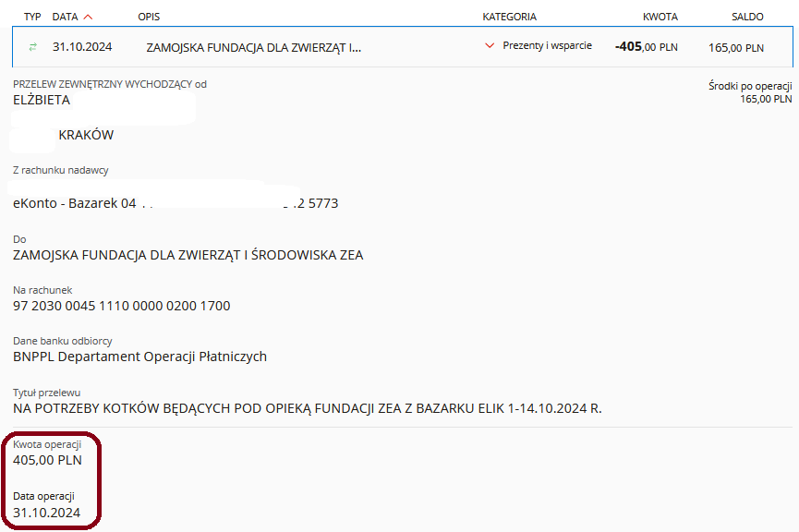Click the 165,00 PLN balance in SALDO column
This screenshot has width=799, height=532.
[x=735, y=47]
